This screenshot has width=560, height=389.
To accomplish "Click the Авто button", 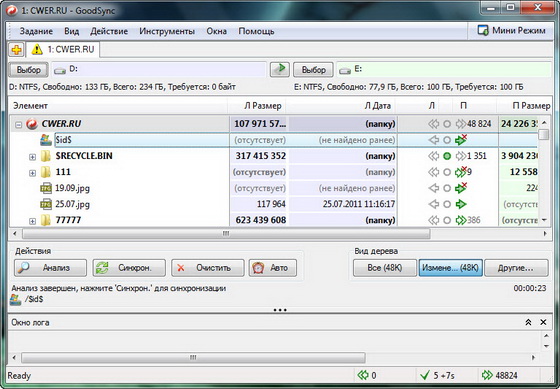I will point(272,268).
